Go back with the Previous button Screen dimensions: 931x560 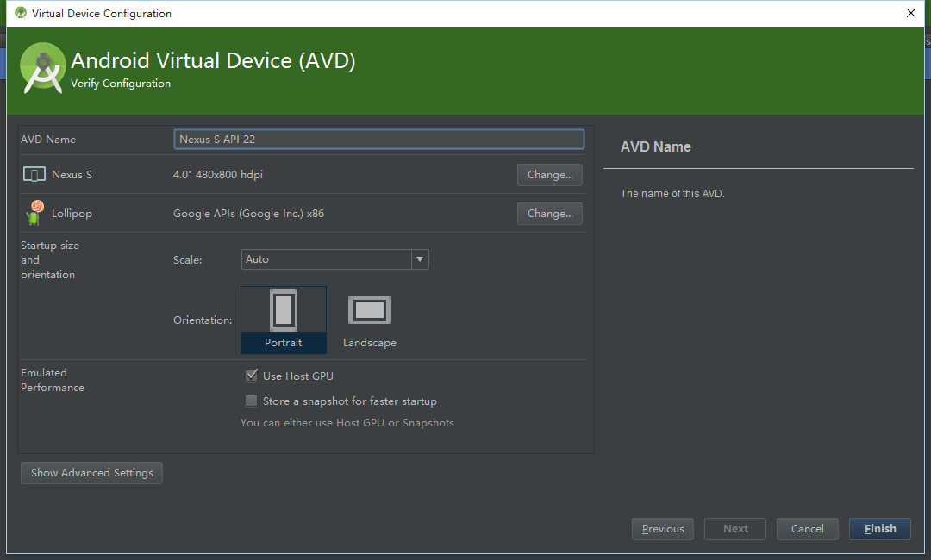coord(663,529)
